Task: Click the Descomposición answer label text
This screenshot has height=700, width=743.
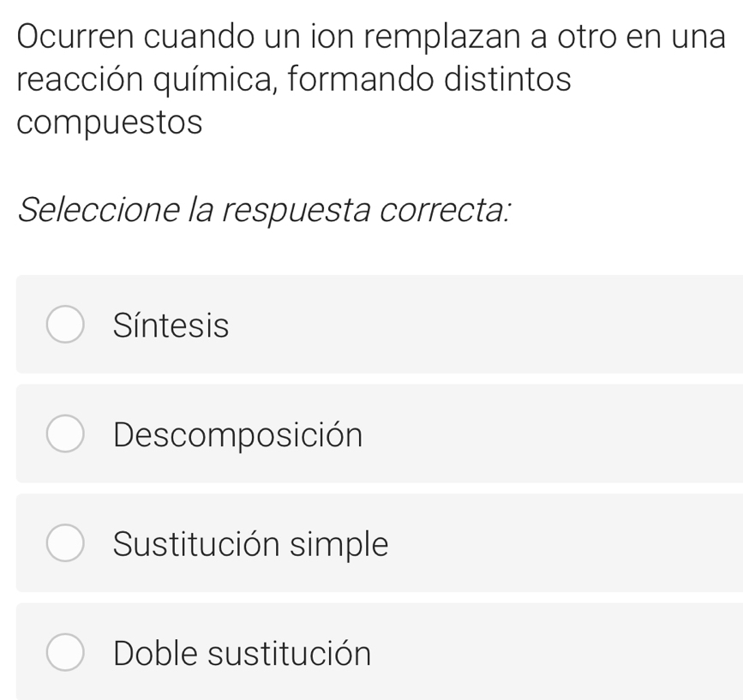Action: tap(237, 435)
